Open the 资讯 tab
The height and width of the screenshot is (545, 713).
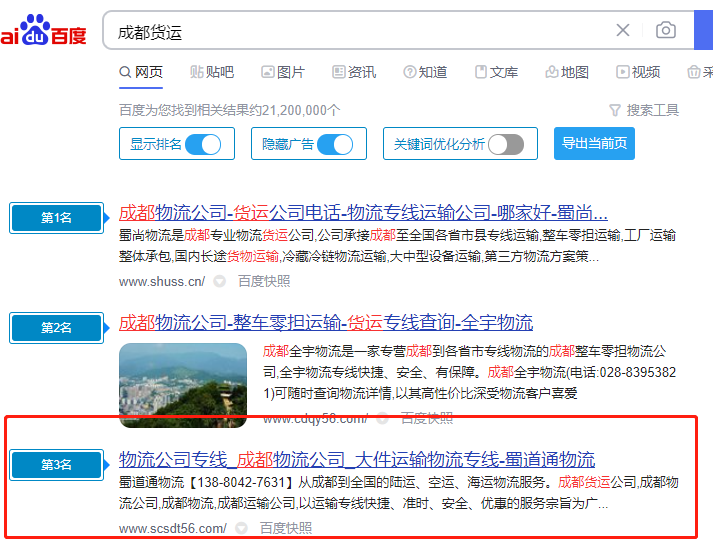(353, 72)
